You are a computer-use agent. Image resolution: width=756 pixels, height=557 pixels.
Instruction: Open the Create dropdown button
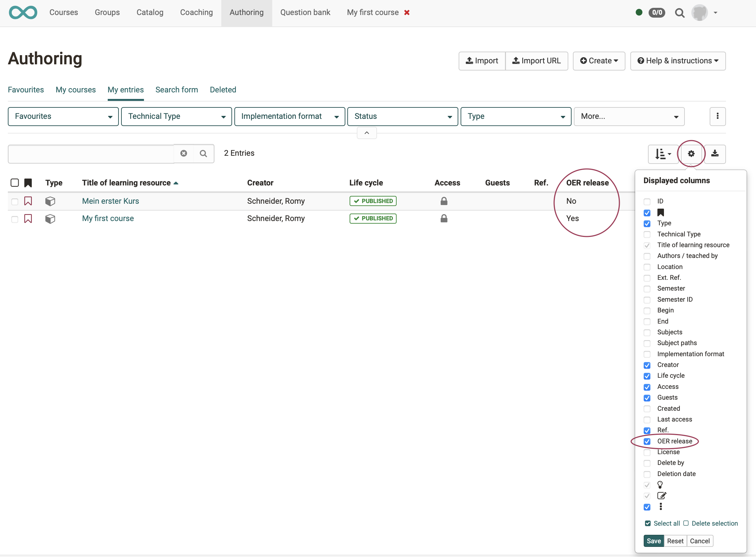point(599,61)
